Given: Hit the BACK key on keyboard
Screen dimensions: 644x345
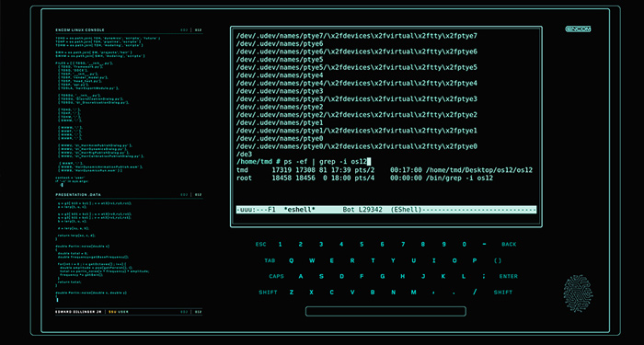Looking at the screenshot, I should tap(509, 245).
